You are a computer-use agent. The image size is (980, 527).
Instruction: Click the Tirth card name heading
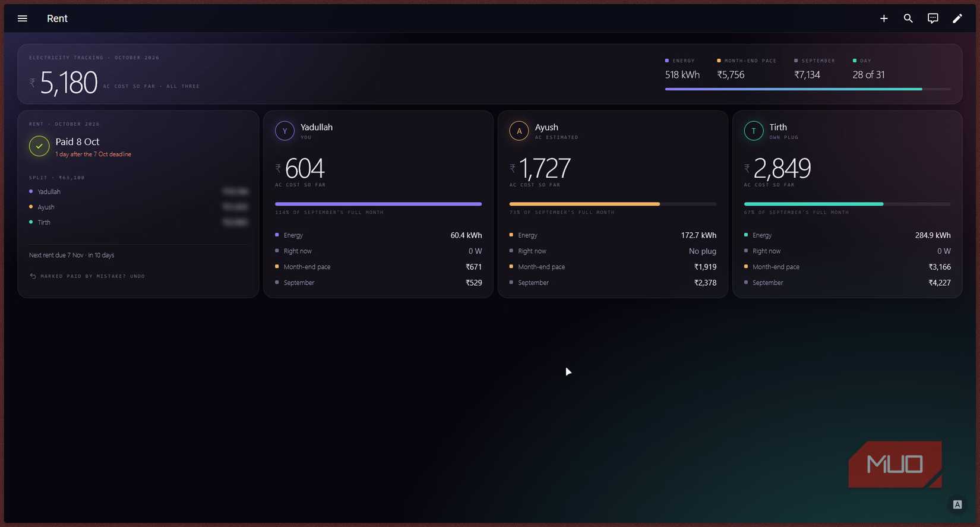778,127
